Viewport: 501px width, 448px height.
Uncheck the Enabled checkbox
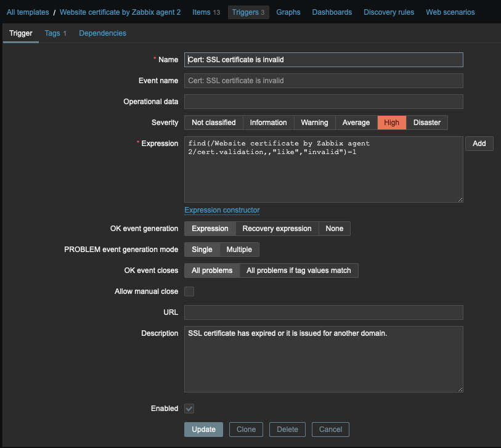[x=189, y=409]
